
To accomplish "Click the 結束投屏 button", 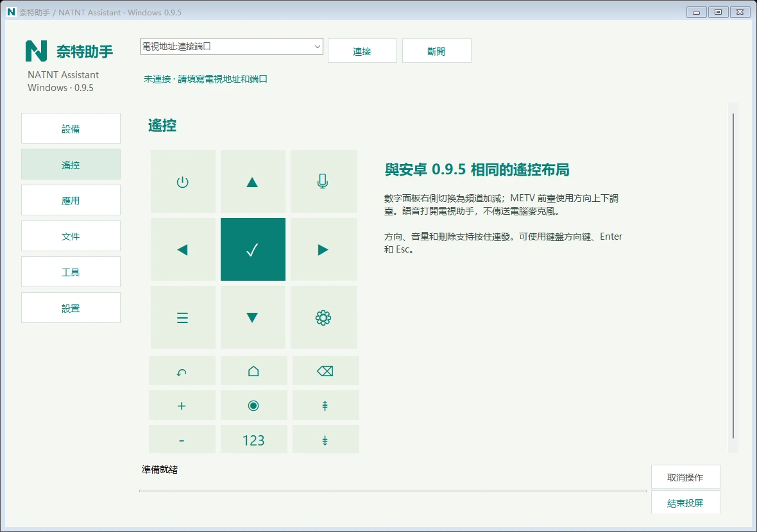I will [686, 503].
